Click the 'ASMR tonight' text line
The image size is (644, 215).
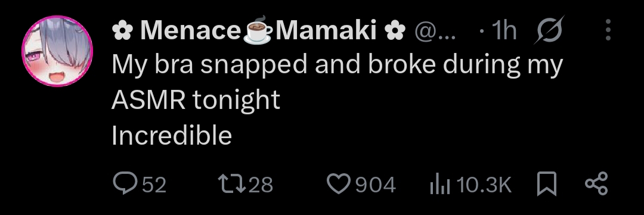196,101
